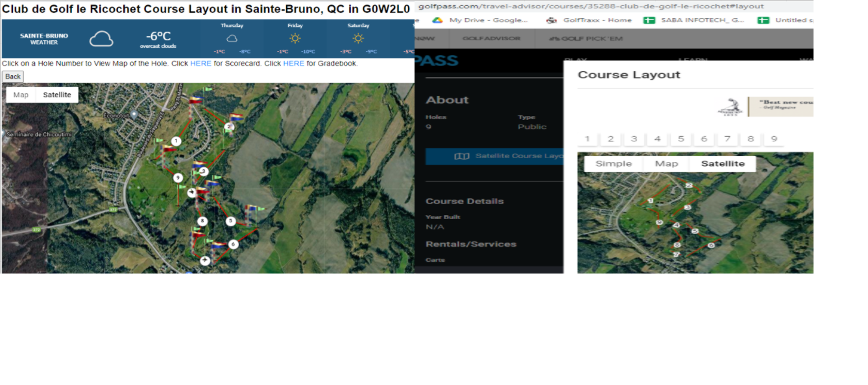Select hole 3 button in Course Layout
The height and width of the screenshot is (385, 868).
[x=634, y=139]
